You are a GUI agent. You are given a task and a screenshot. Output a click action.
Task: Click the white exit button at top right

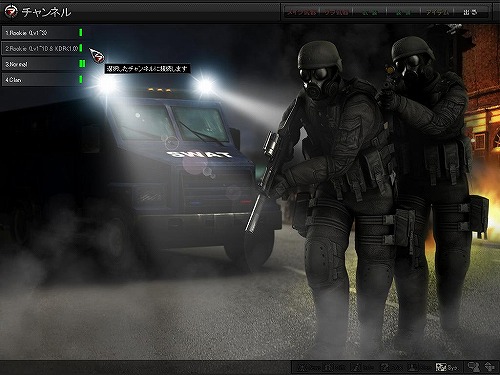[x=470, y=12]
